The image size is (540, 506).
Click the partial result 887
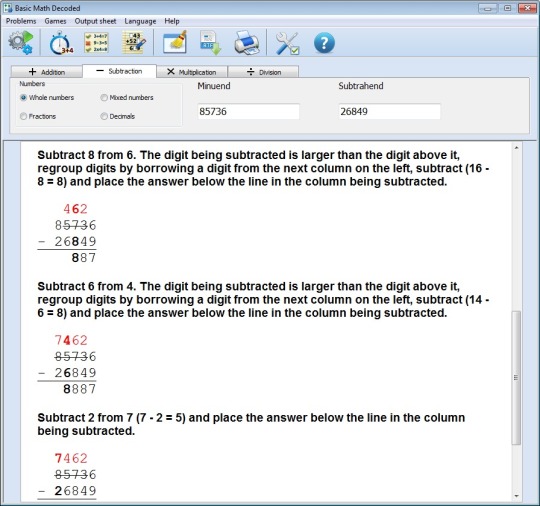click(x=84, y=258)
